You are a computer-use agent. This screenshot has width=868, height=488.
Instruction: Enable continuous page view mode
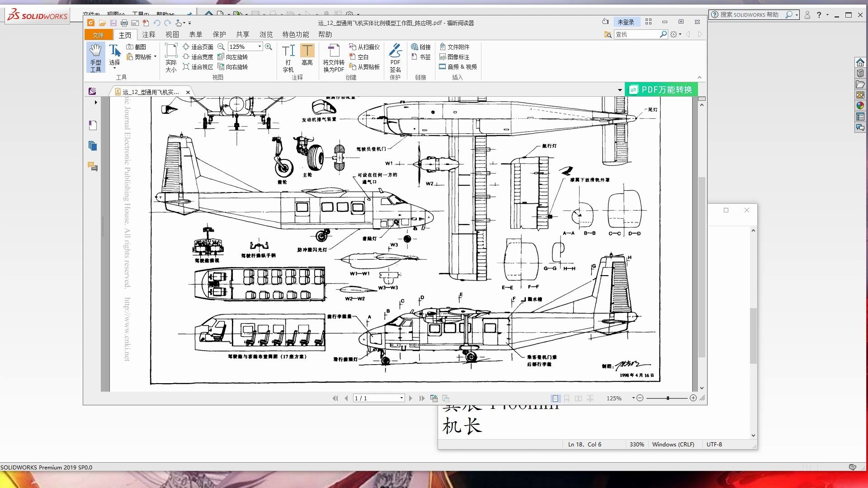click(x=566, y=398)
